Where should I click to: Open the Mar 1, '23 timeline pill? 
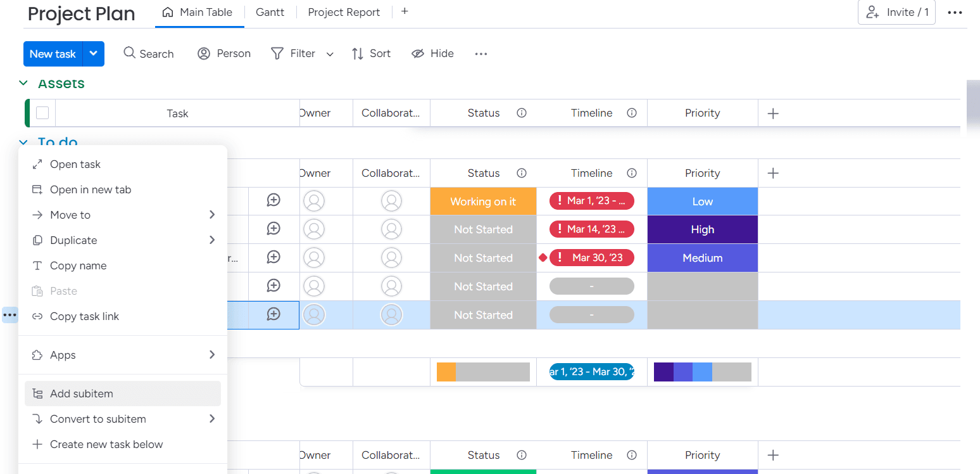click(592, 201)
